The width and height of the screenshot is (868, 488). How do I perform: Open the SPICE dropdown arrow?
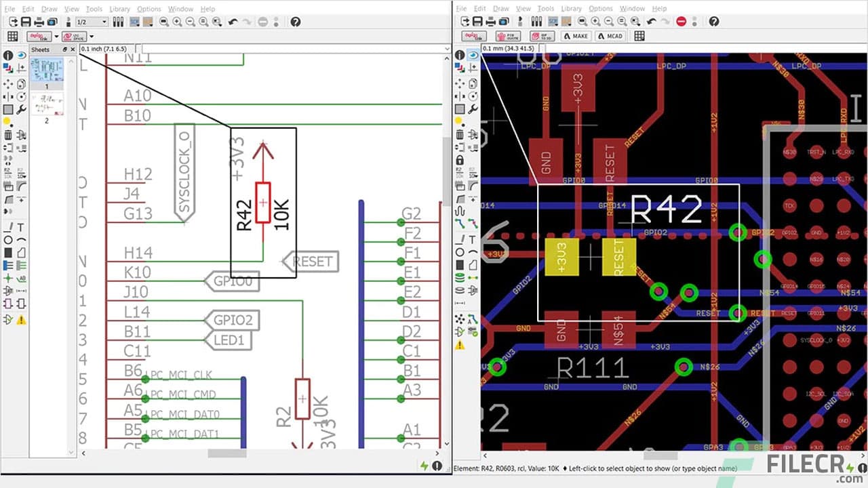click(x=91, y=37)
